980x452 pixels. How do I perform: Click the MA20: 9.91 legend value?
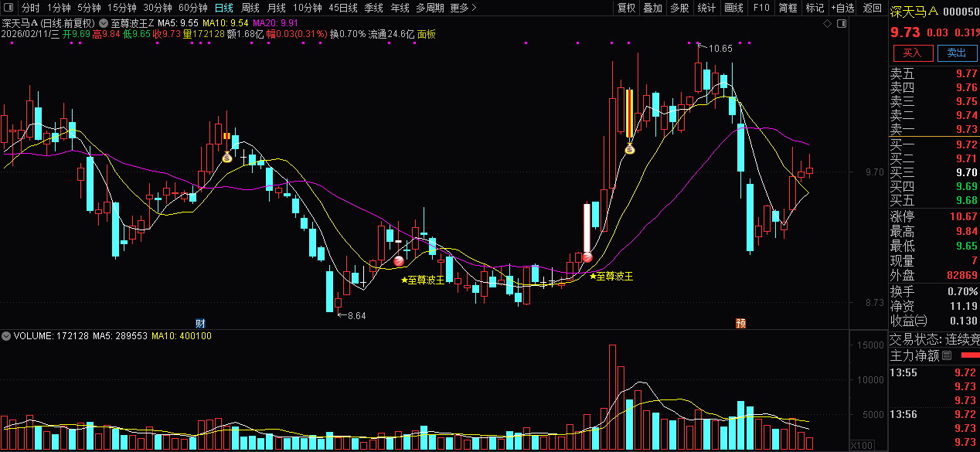[276, 23]
